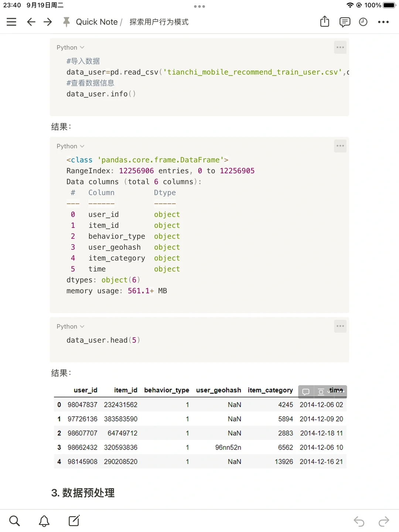
Task: Tap the item_id table header
Action: click(x=126, y=390)
